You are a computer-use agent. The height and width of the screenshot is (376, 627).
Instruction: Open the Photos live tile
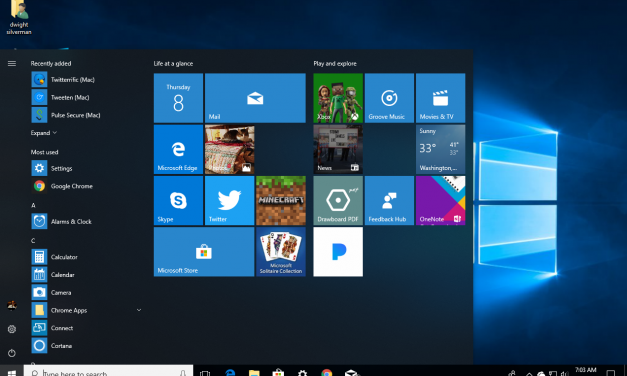[230, 149]
